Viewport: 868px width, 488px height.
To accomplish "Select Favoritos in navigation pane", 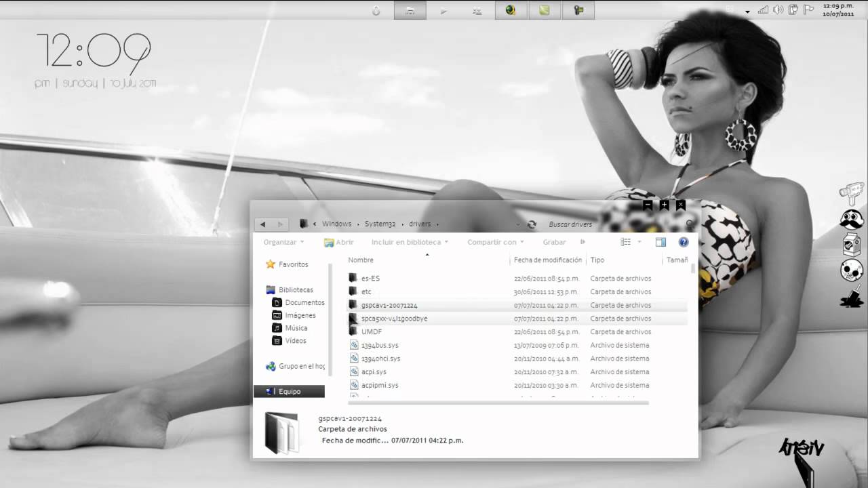I will tap(287, 264).
